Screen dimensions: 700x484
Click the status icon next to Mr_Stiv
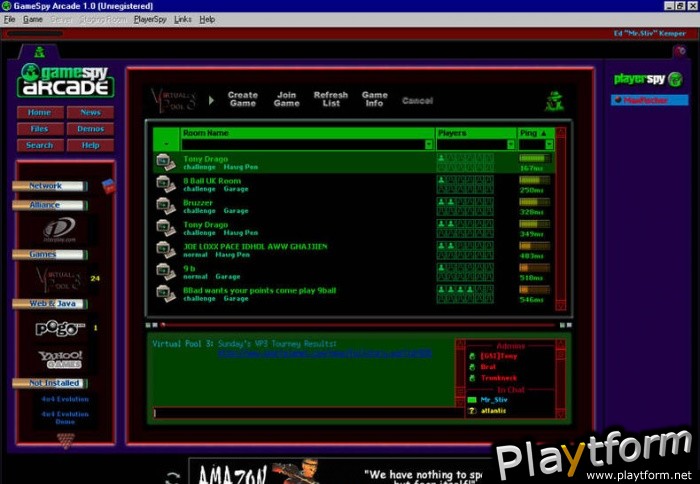coord(472,400)
